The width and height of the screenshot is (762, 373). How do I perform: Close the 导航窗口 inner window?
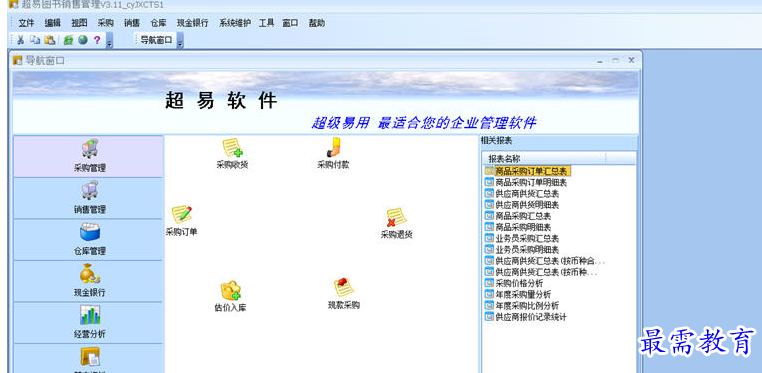point(631,60)
